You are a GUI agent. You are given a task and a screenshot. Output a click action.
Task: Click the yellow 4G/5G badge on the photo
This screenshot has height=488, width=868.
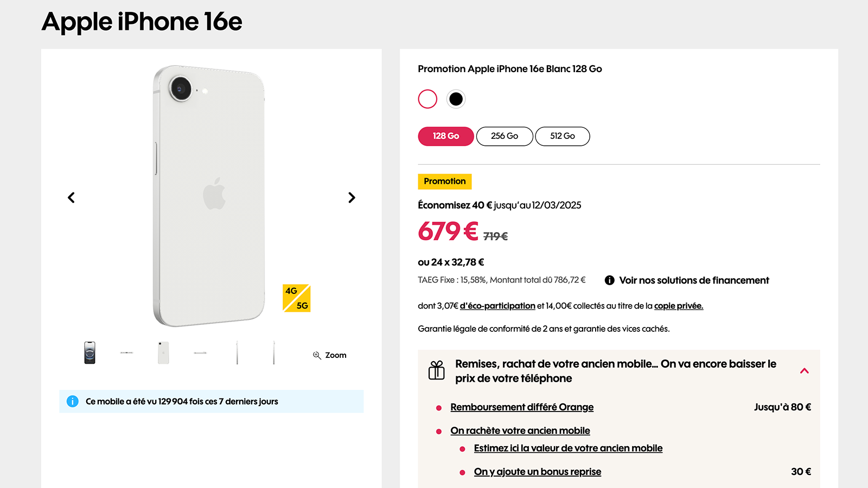[297, 299]
